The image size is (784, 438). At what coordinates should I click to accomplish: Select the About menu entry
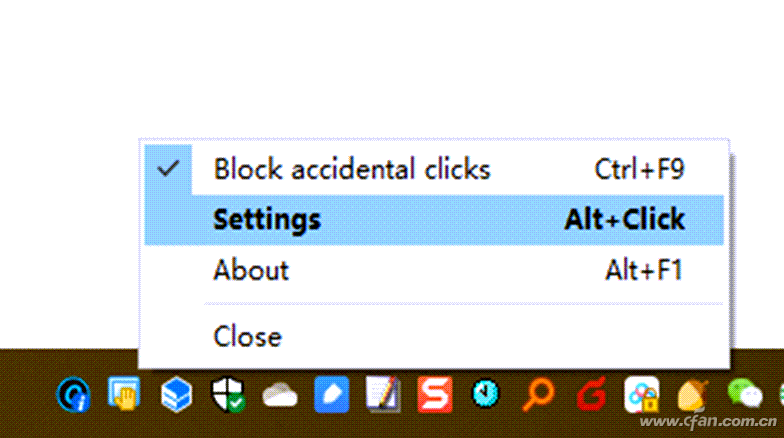point(434,270)
